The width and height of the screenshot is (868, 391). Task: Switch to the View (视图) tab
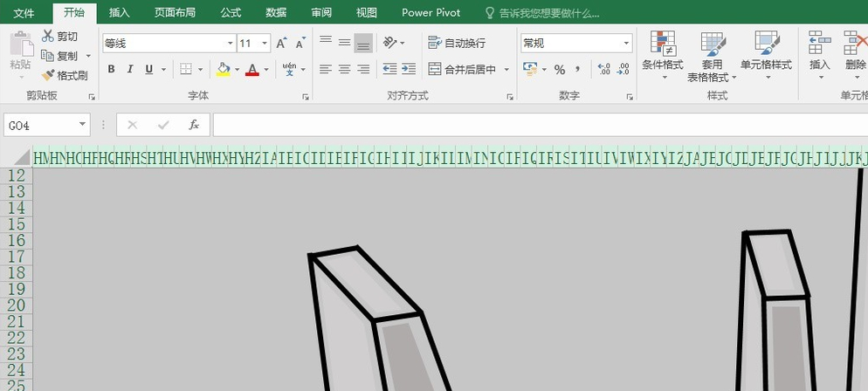(x=367, y=12)
